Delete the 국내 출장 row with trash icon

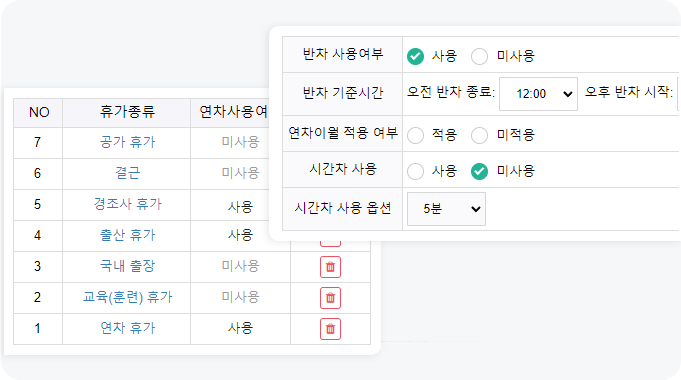330,267
